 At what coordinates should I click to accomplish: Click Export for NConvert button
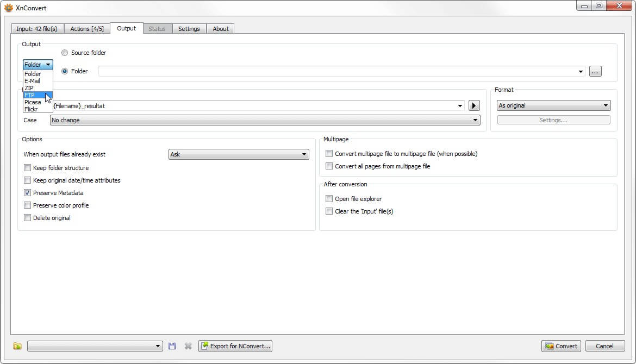(x=235, y=346)
